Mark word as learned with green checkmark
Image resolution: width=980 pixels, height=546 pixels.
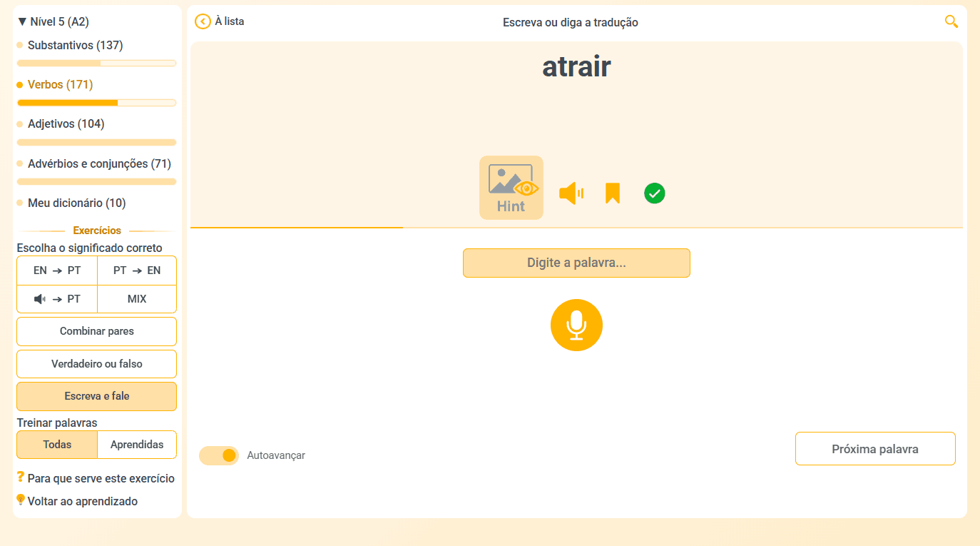point(654,193)
